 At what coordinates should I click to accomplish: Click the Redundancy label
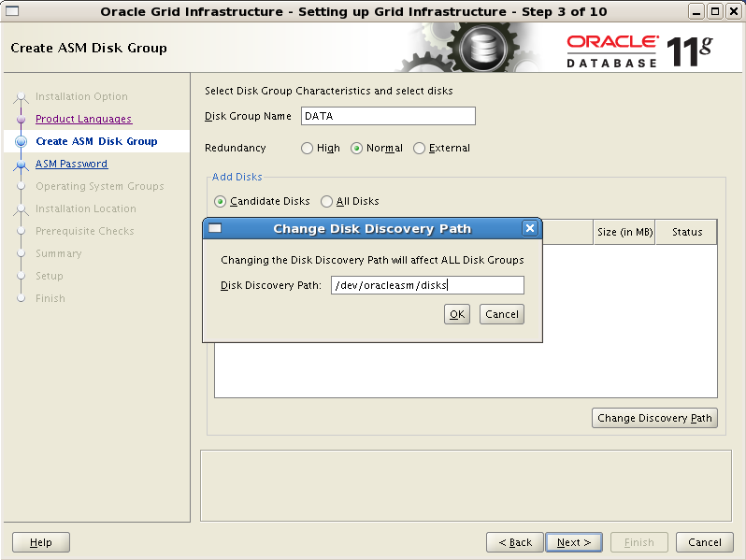tap(235, 148)
